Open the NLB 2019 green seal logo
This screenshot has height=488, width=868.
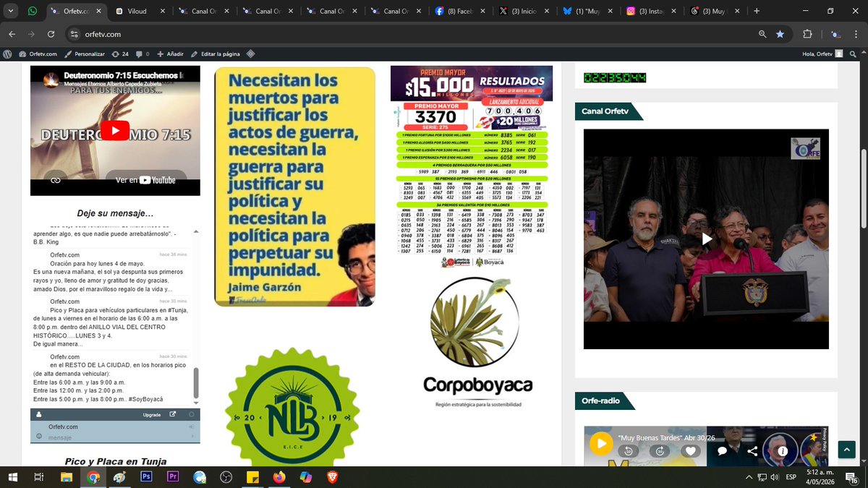coord(292,407)
